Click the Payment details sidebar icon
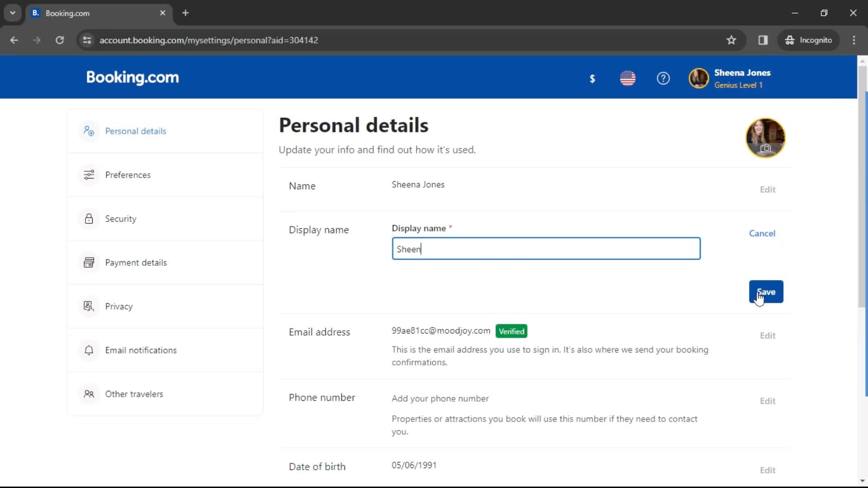 point(89,262)
